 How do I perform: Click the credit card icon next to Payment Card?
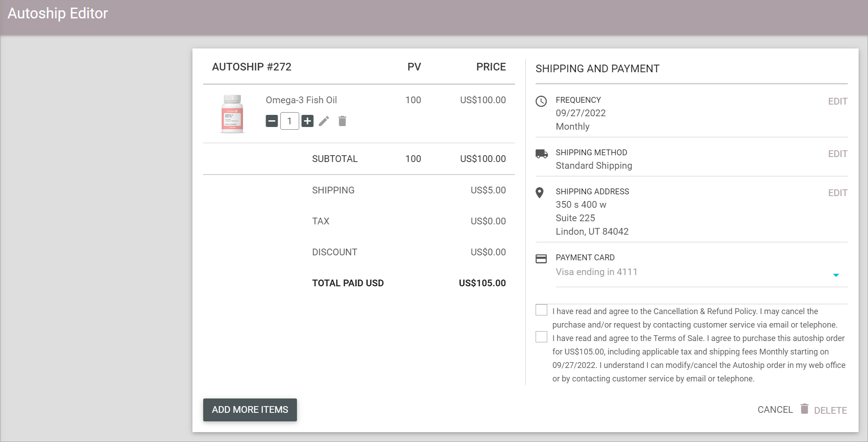pyautogui.click(x=541, y=259)
